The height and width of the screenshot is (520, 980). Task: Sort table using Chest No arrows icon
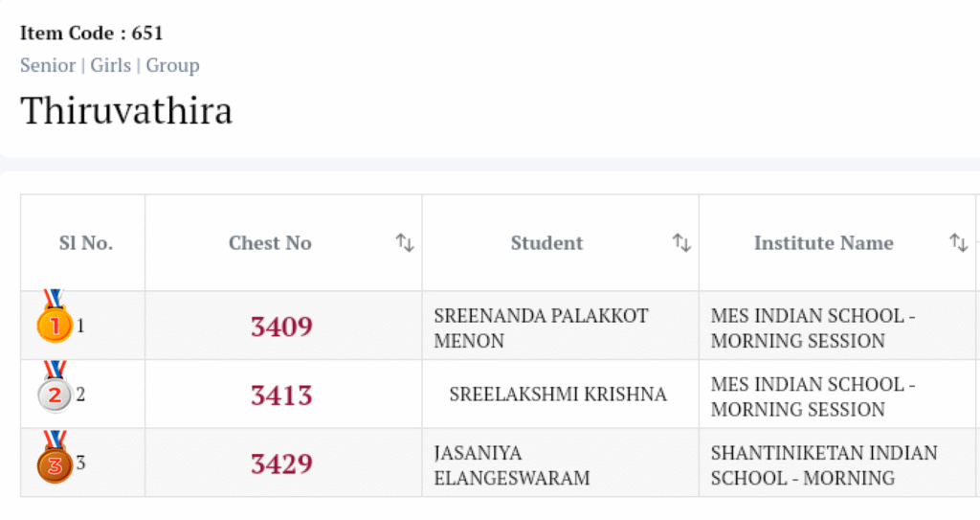[x=405, y=243]
